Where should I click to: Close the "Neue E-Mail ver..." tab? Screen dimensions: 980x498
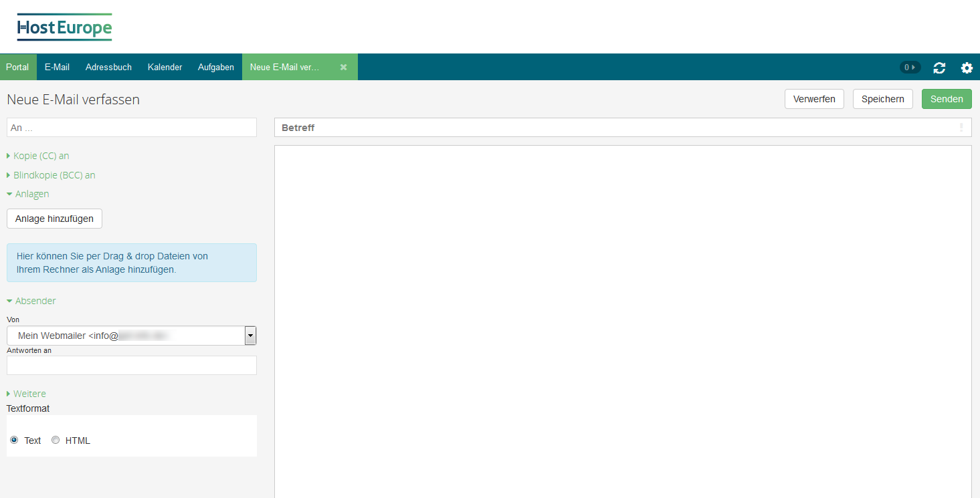click(343, 67)
